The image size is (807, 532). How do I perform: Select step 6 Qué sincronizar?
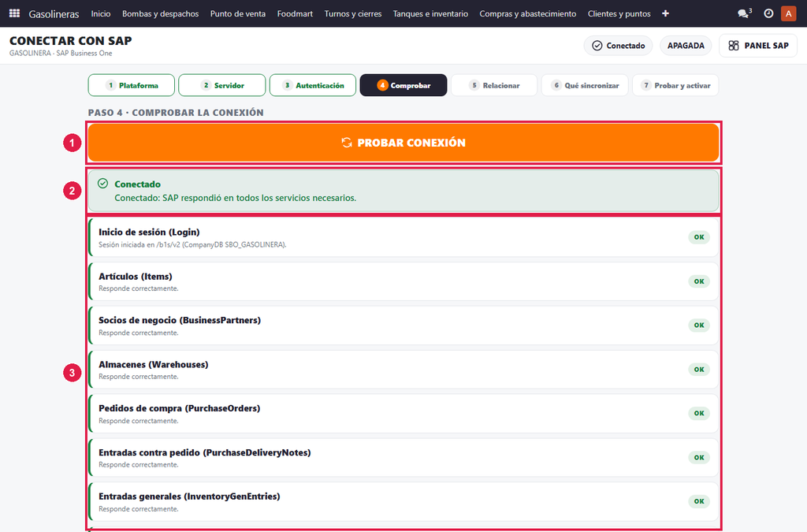pos(586,85)
